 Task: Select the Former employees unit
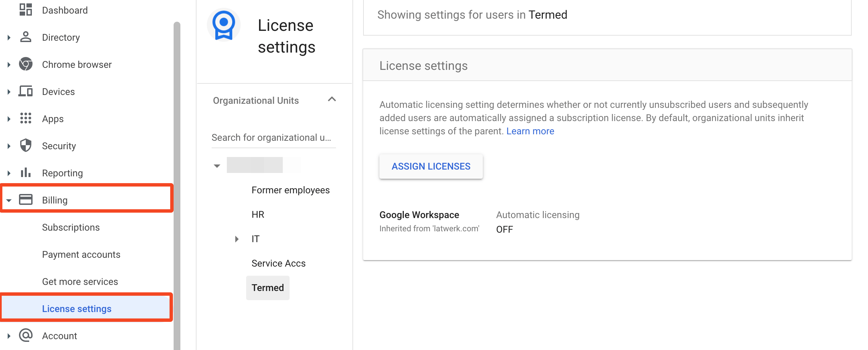coord(291,190)
